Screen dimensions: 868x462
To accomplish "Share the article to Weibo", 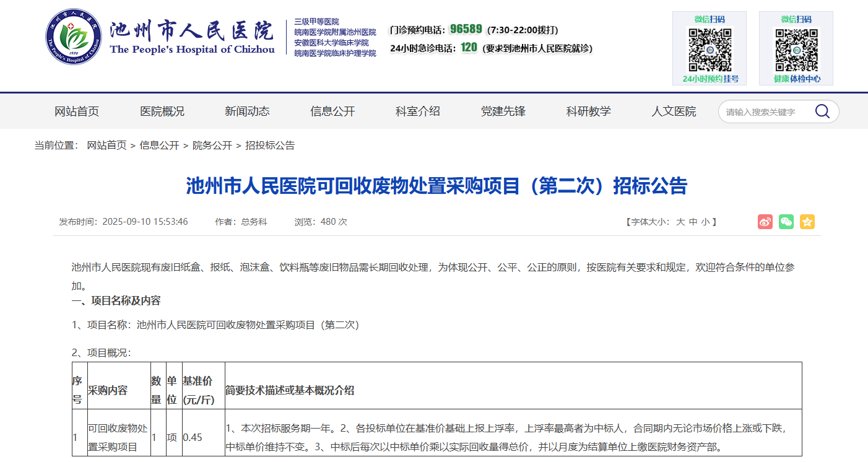I will [765, 222].
